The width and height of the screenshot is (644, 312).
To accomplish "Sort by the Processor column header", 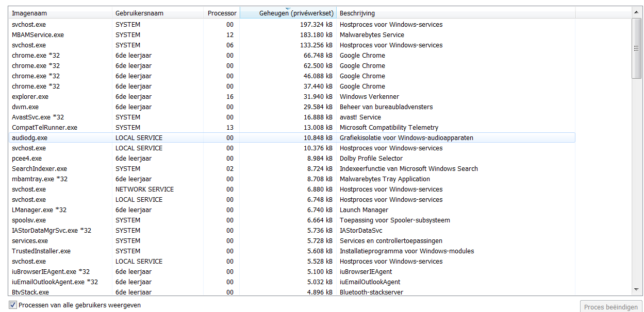I will point(222,13).
